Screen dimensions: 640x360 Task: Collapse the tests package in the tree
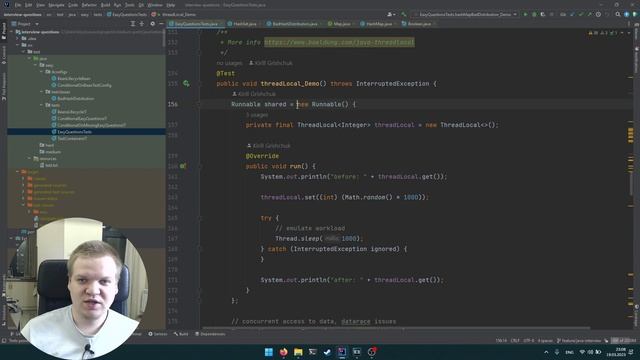click(x=42, y=105)
